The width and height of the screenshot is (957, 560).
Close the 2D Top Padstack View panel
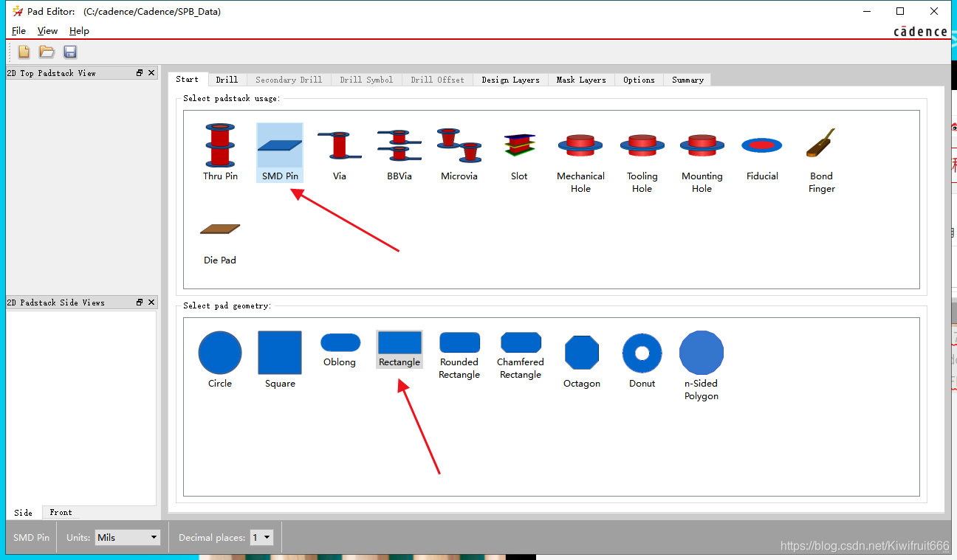point(151,73)
